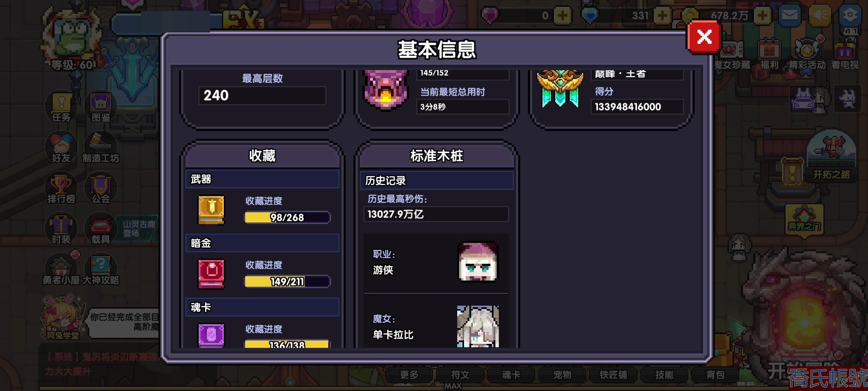Open the 任务 quest icon
The image size is (868, 391).
(x=61, y=106)
